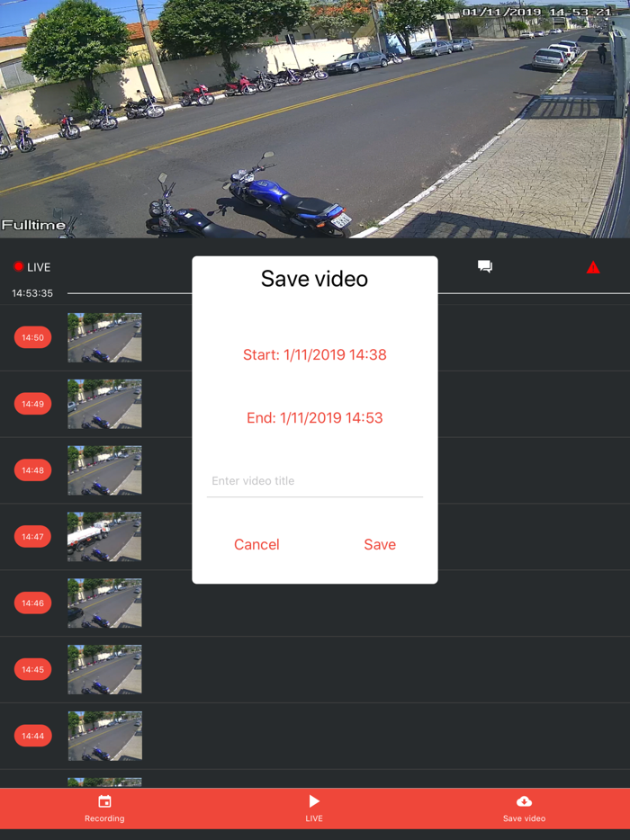
Task: Jump to the 14:50 time marker
Action: click(x=32, y=337)
